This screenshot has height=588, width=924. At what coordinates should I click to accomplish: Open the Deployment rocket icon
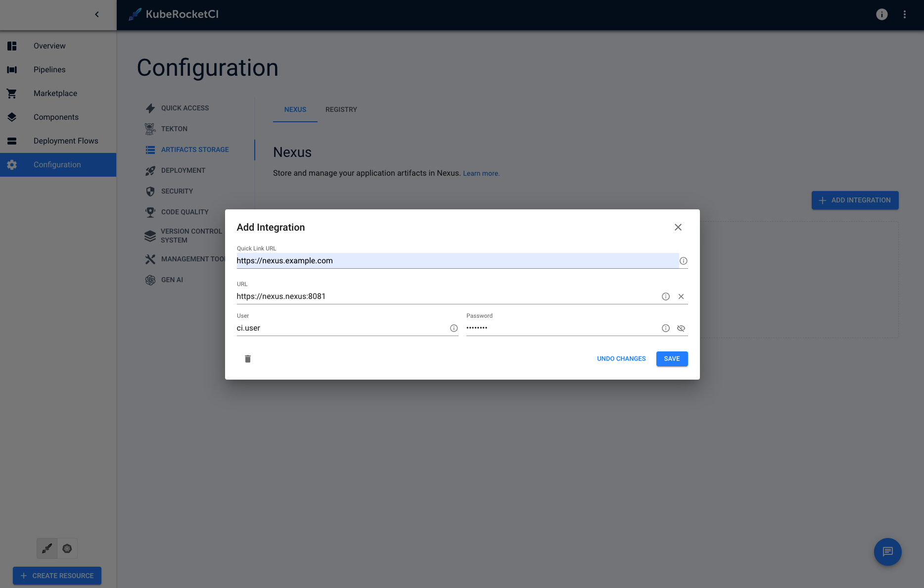[150, 170]
